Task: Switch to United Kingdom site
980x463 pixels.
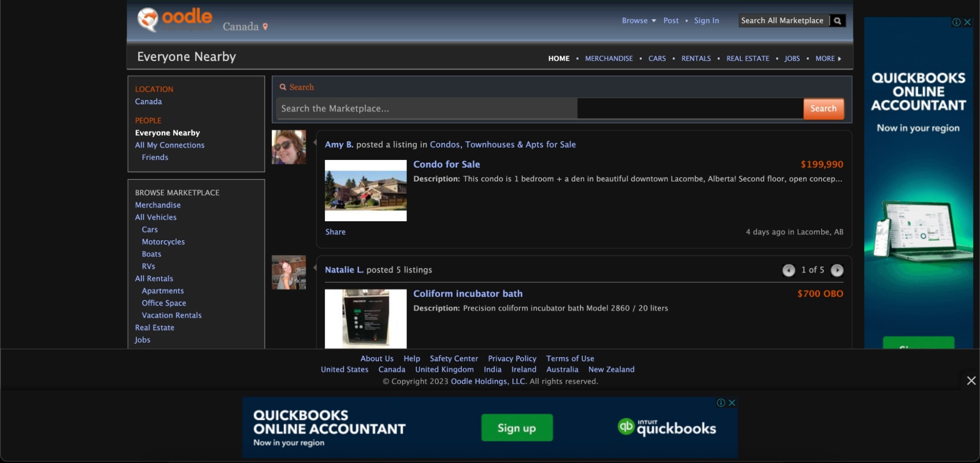Action: (x=445, y=369)
